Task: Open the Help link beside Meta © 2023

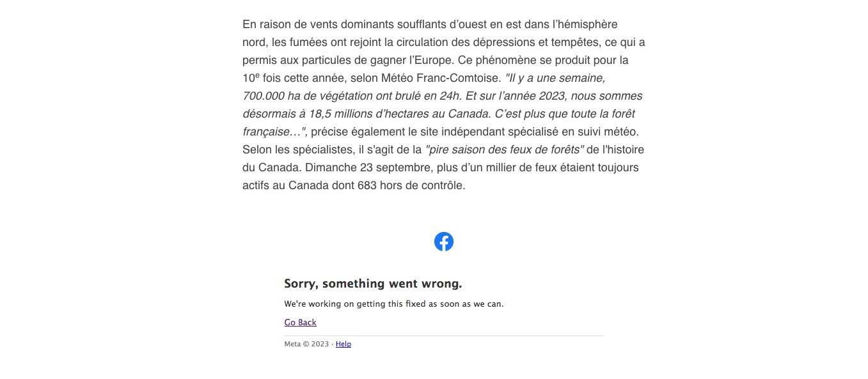Action: click(343, 344)
